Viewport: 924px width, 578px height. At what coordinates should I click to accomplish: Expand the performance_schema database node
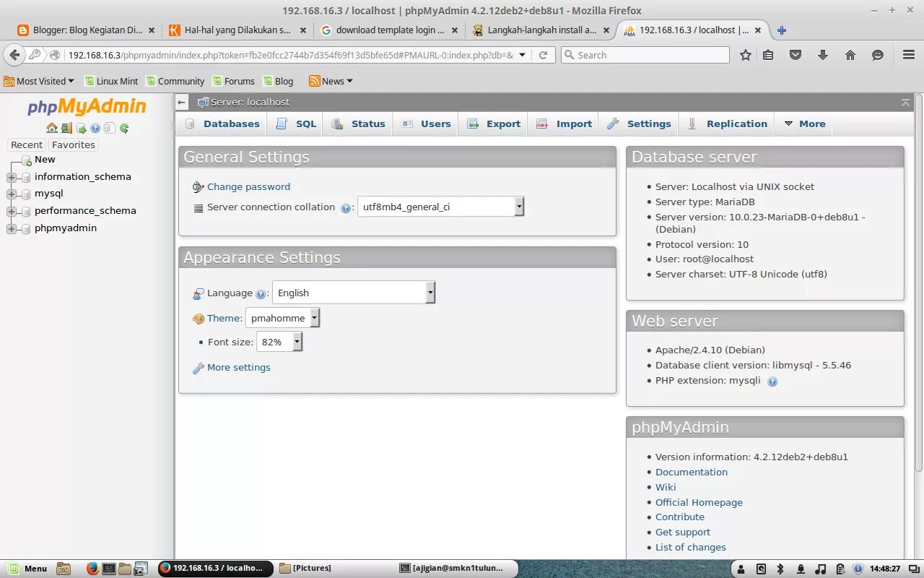[11, 212]
